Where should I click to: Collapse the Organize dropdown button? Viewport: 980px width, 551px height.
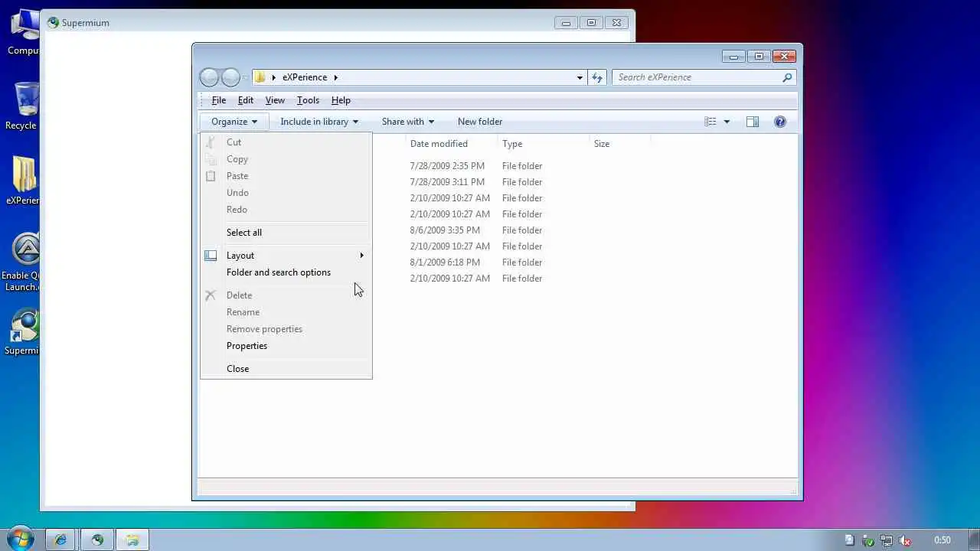[x=234, y=122]
